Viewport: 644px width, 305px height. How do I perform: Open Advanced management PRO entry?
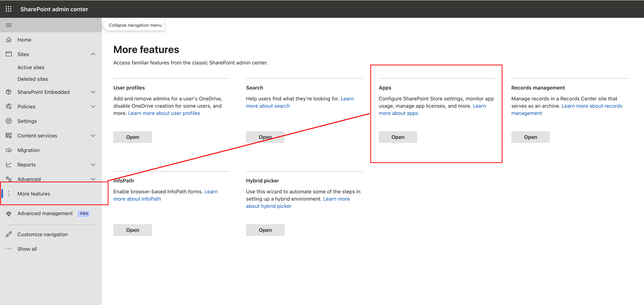[x=45, y=213]
